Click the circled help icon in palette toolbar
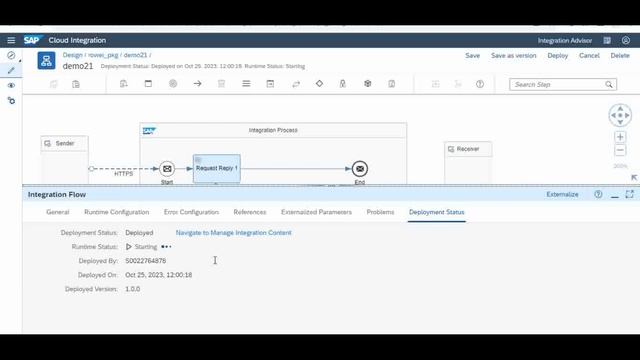 (x=480, y=84)
